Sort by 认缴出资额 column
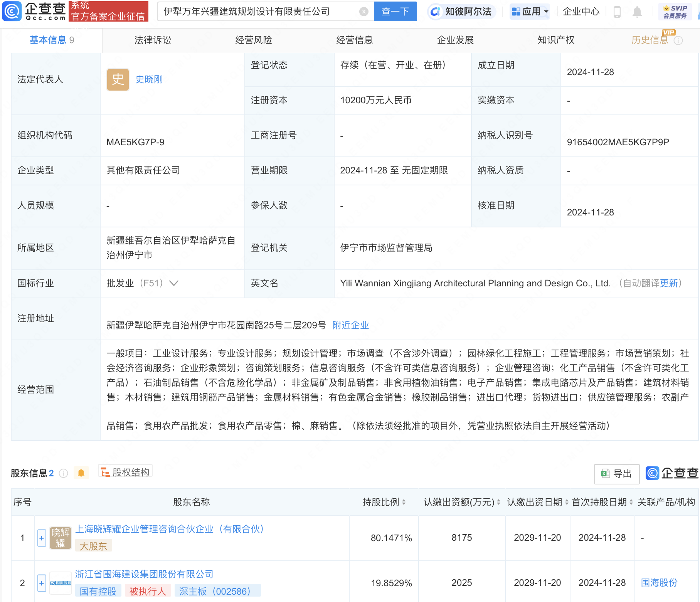This screenshot has width=700, height=602. point(498,502)
